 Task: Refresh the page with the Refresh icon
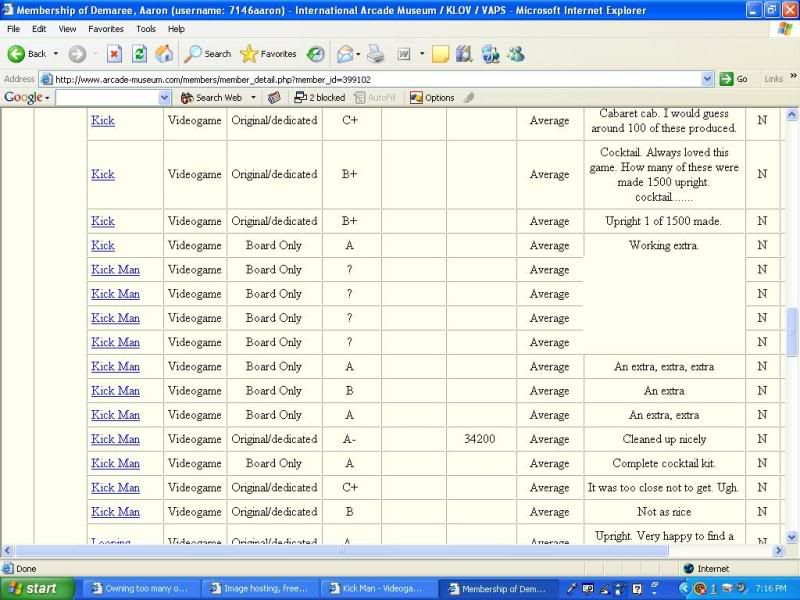click(x=140, y=54)
